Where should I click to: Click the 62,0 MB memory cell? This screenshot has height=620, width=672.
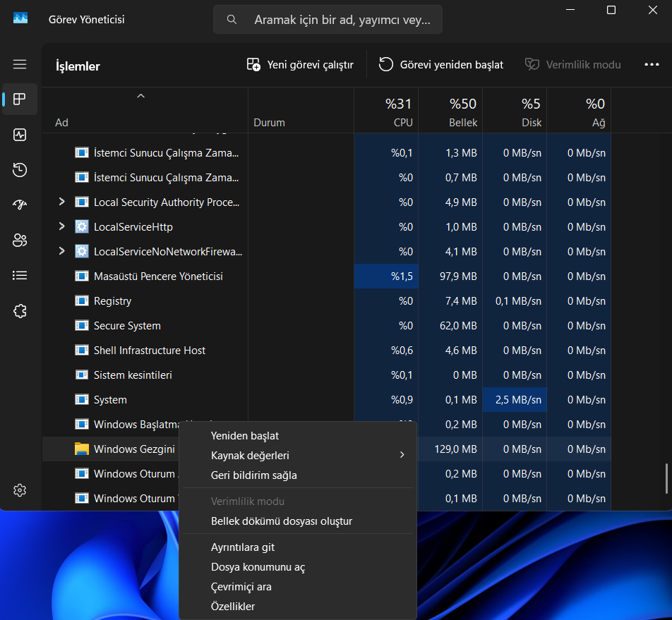(x=450, y=325)
